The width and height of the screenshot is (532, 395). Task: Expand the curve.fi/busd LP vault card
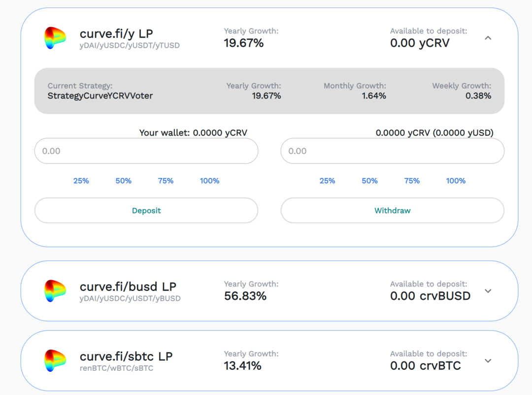pos(488,291)
